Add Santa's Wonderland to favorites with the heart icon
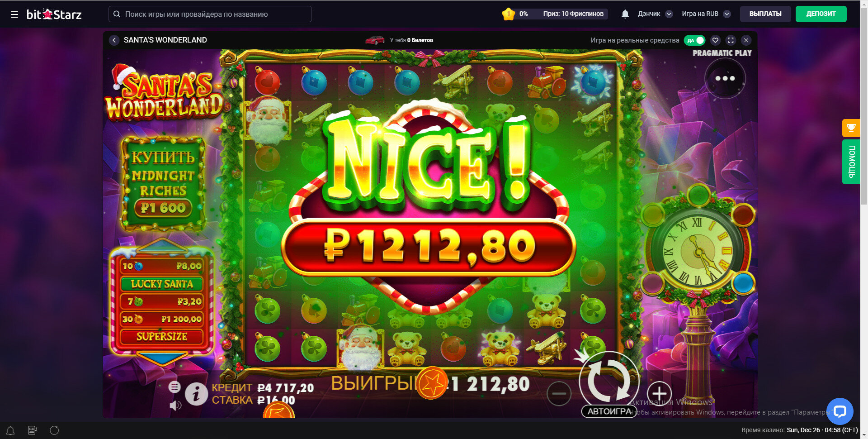The height and width of the screenshot is (439, 868). point(715,40)
